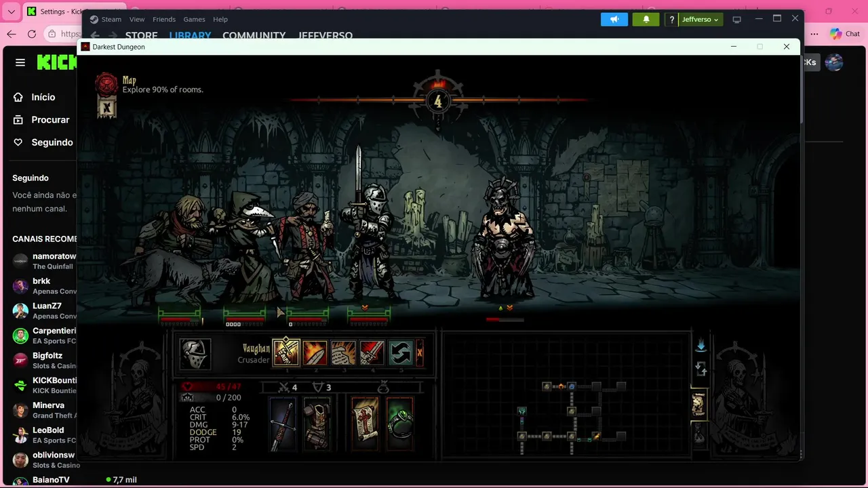This screenshot has width=868, height=488.
Task: Click the Kick profile avatar in the top-right
Action: click(833, 62)
